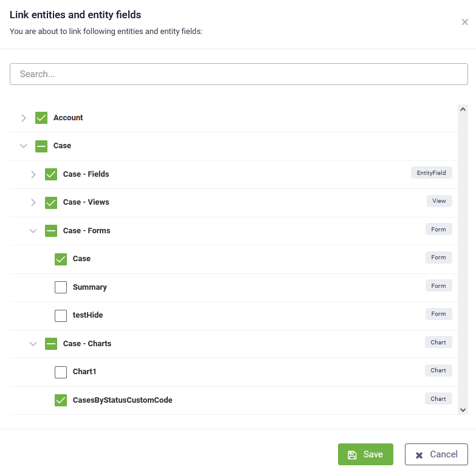Uncheck CasesByStatusCustomCode chart checkbox
The width and height of the screenshot is (476, 475).
point(61,400)
